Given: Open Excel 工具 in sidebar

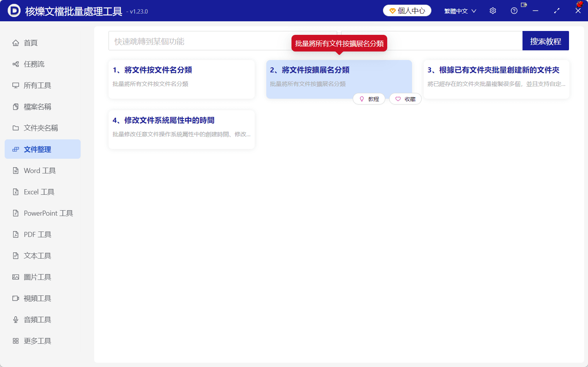Looking at the screenshot, I should coord(43,192).
